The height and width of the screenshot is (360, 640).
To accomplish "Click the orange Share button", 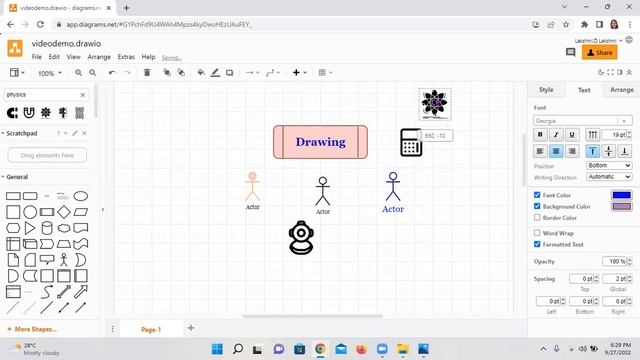I will [x=600, y=53].
